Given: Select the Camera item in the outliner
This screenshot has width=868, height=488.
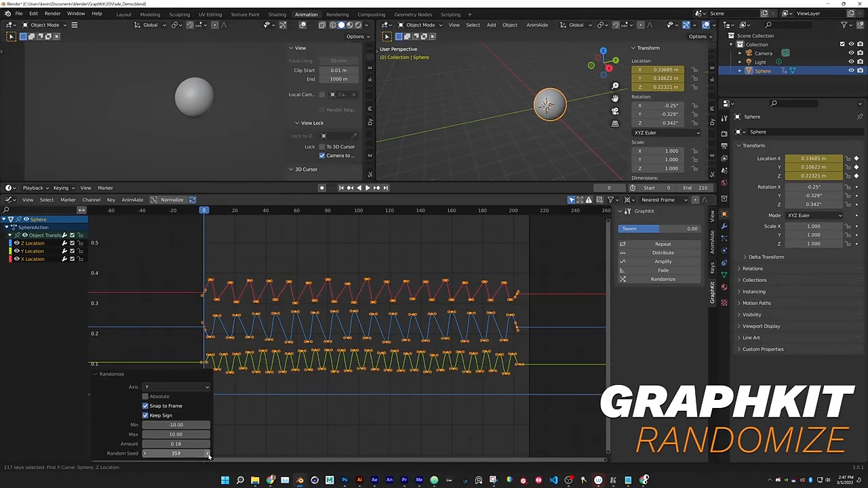Looking at the screenshot, I should point(764,53).
